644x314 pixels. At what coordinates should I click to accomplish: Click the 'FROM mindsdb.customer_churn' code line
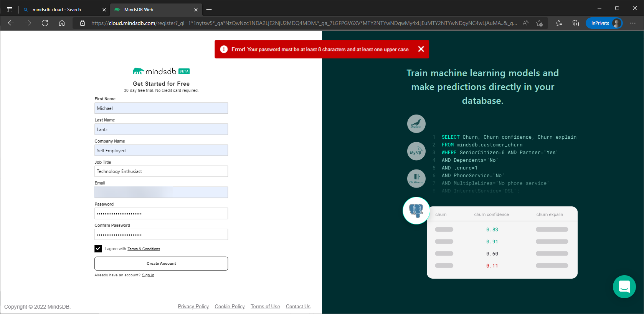[482, 145]
